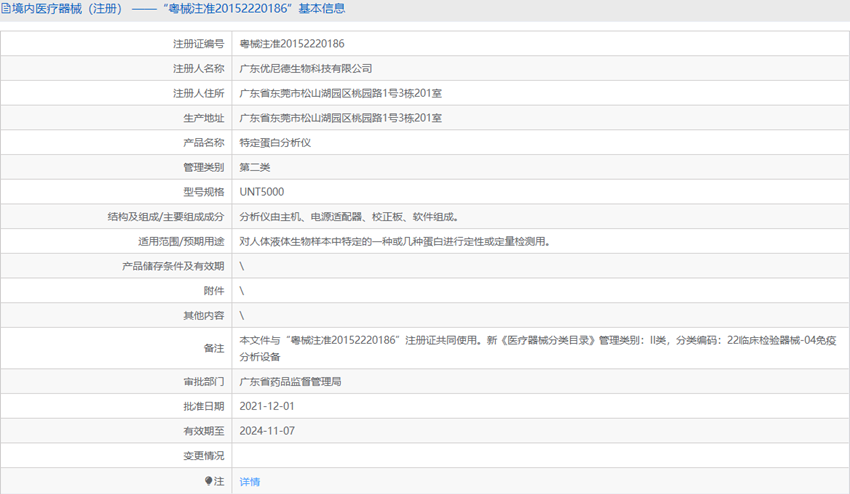Select the 生产地址 label

[x=203, y=118]
